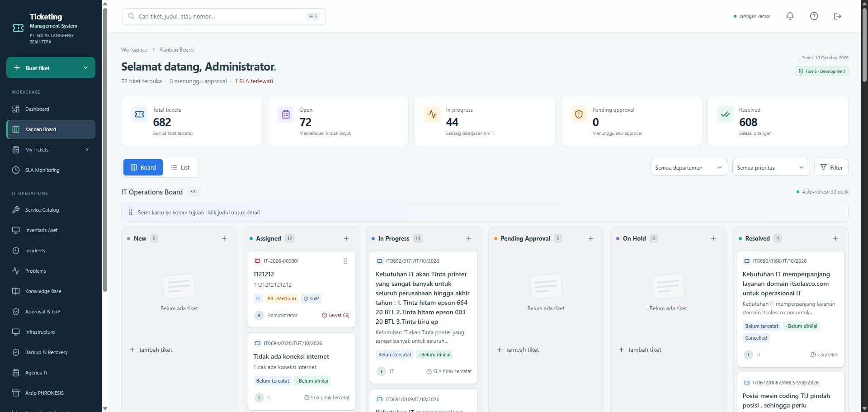Open Incidents in sidebar
The image size is (868, 412).
[x=51, y=251]
